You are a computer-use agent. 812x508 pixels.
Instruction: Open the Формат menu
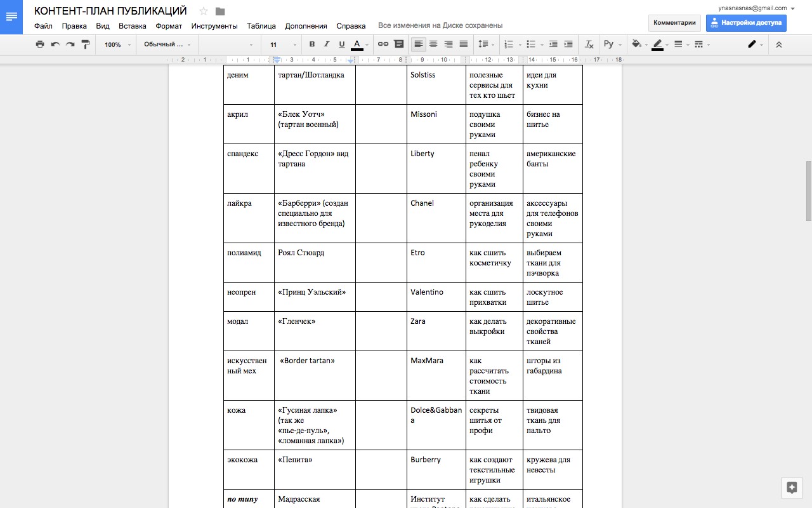point(169,26)
